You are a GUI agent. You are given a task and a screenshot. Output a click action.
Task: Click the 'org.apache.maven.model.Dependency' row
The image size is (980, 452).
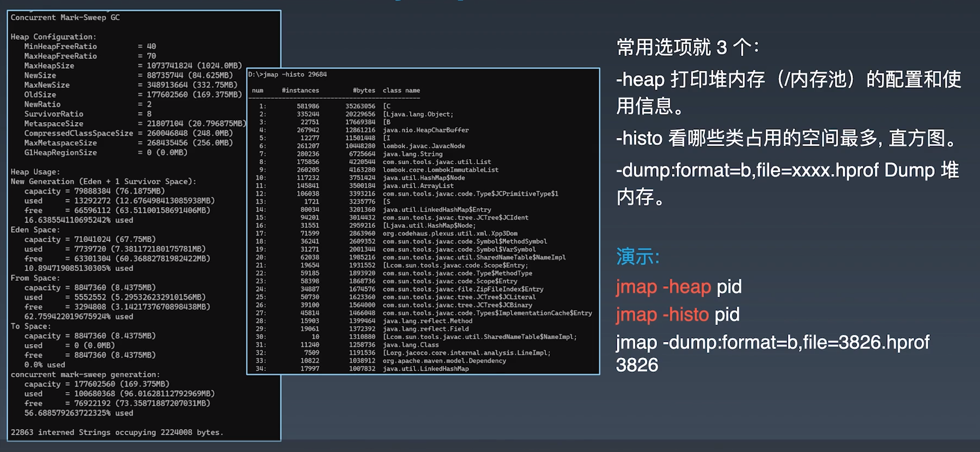381,361
